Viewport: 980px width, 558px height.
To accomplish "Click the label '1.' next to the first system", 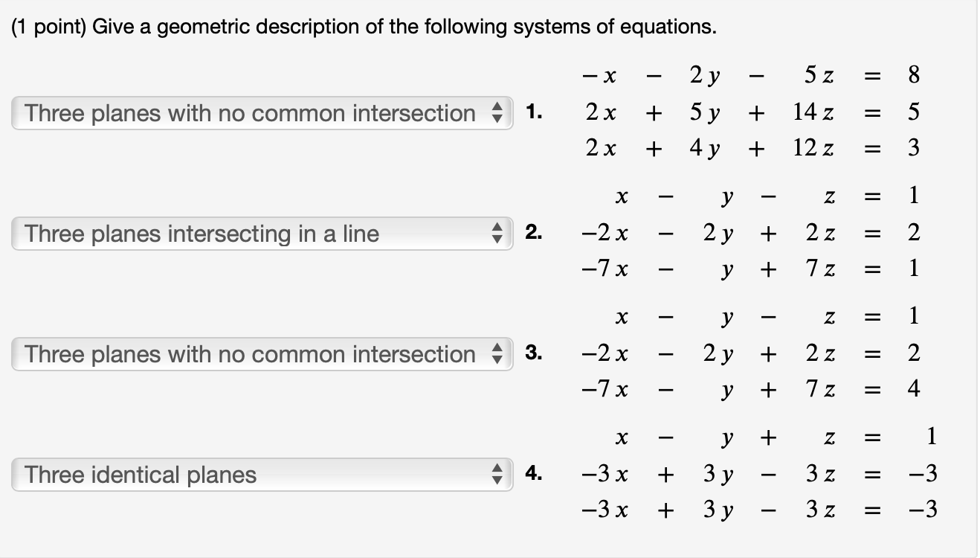I will [535, 113].
